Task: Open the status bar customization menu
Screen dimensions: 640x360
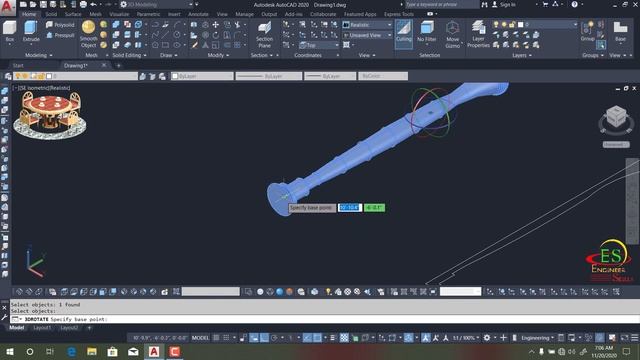Action: tap(635, 338)
